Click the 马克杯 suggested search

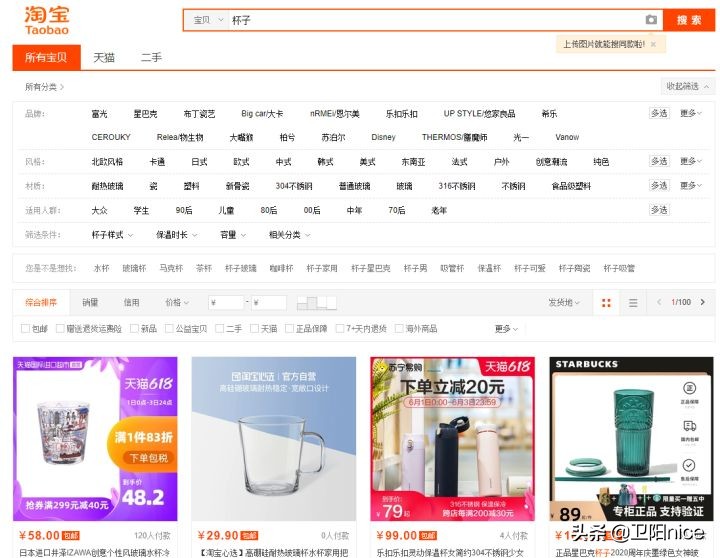point(171,268)
